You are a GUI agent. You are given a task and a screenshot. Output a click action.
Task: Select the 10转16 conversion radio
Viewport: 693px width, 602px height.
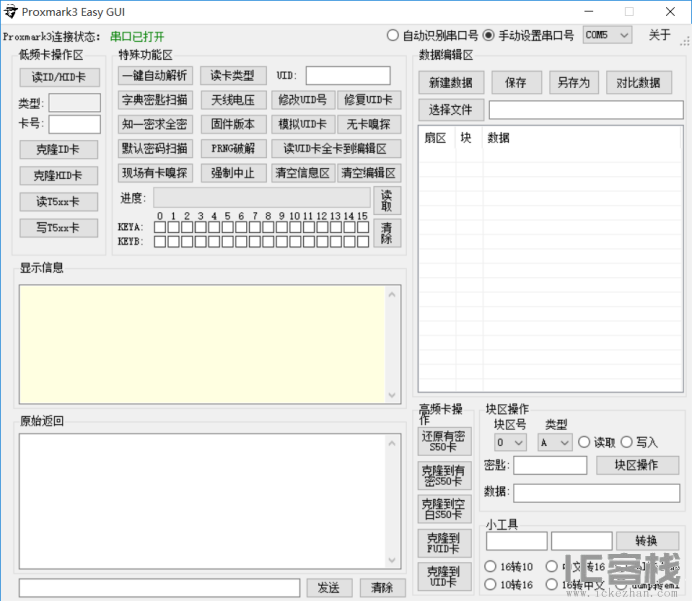[509, 585]
